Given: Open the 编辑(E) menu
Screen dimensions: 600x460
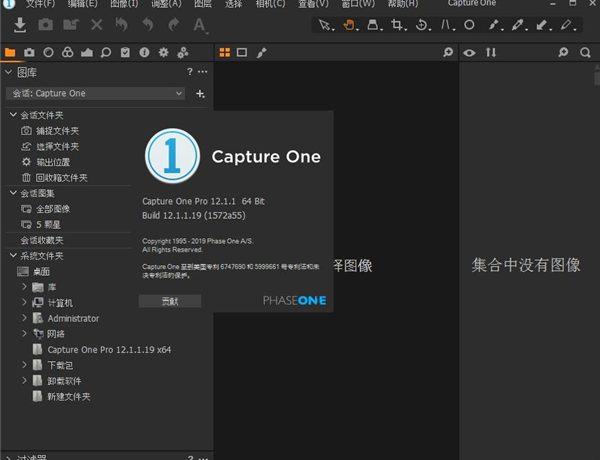Looking at the screenshot, I should pyautogui.click(x=82, y=4).
